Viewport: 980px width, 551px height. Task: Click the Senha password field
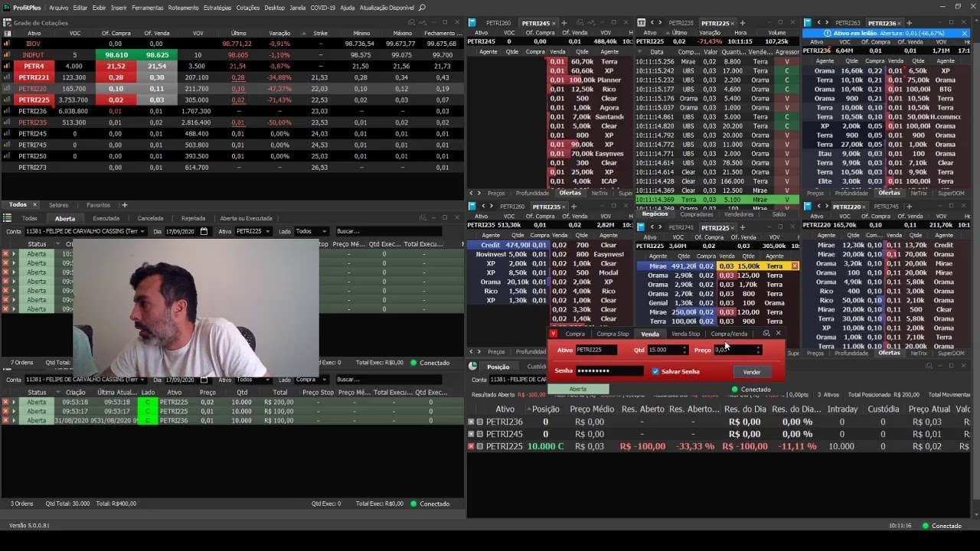click(x=609, y=371)
